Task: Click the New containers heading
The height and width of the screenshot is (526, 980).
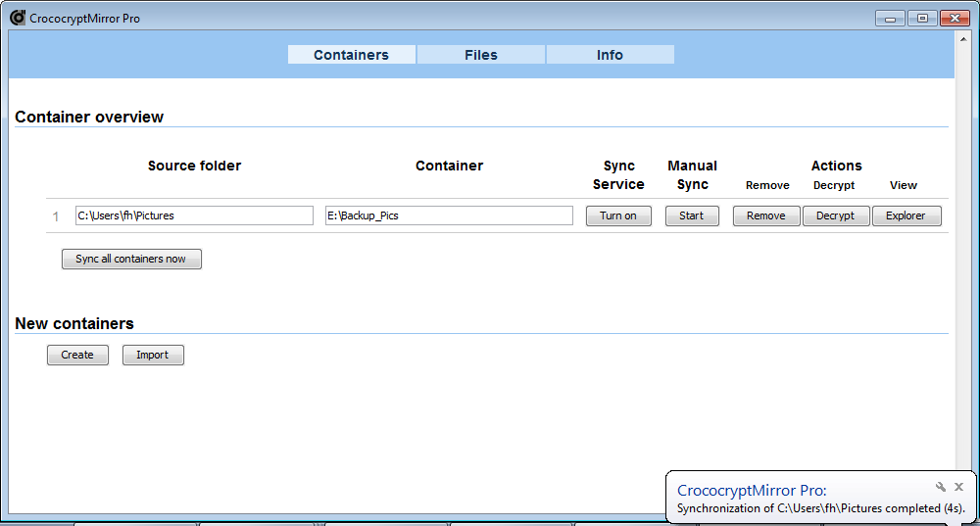Action: 74,323
